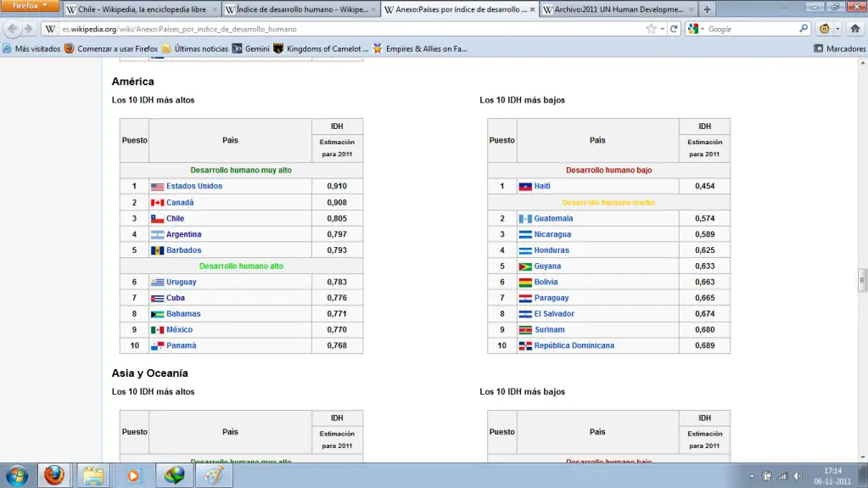868x488 pixels.
Task: Switch to the Chile Wikipedia tab
Action: (x=142, y=9)
